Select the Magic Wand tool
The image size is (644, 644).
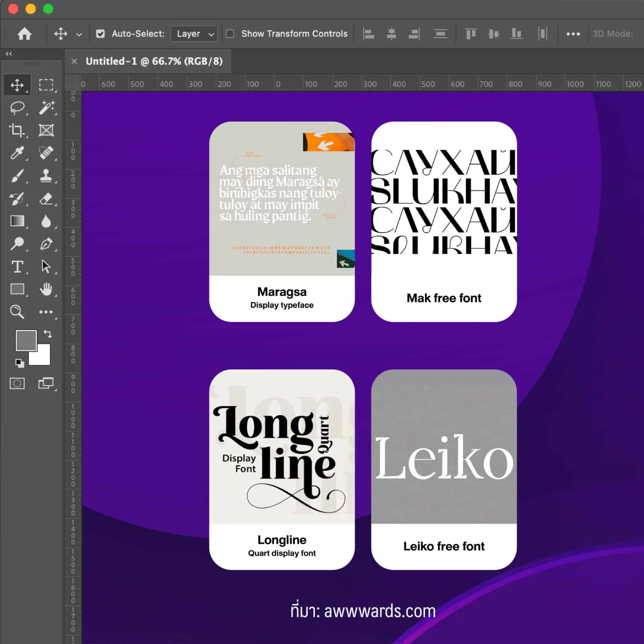tap(46, 108)
